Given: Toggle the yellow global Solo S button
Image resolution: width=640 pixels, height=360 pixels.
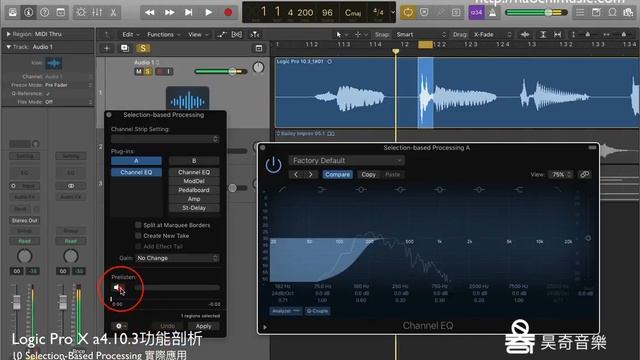Looking at the screenshot, I should (x=143, y=49).
